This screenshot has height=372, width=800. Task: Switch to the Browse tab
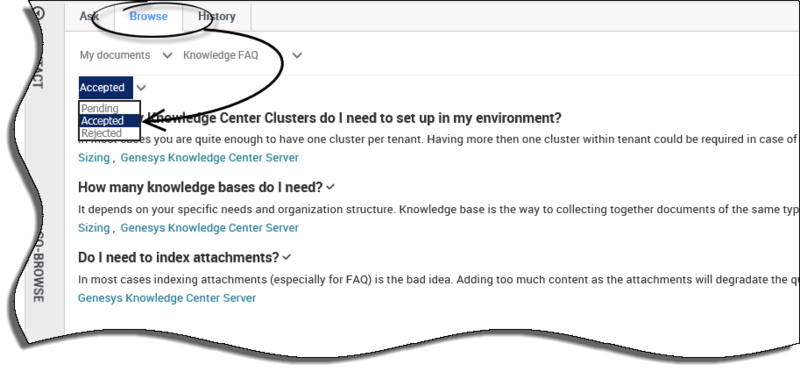[x=148, y=16]
